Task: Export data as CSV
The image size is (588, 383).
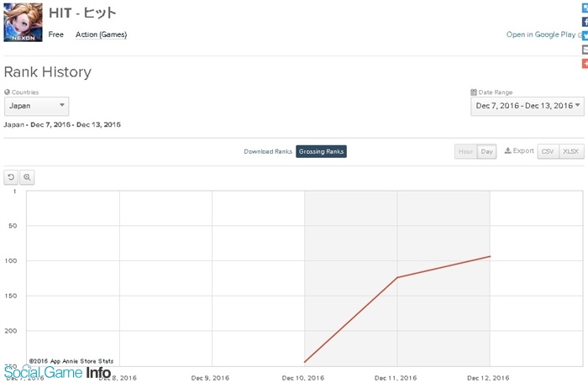Action: point(548,151)
